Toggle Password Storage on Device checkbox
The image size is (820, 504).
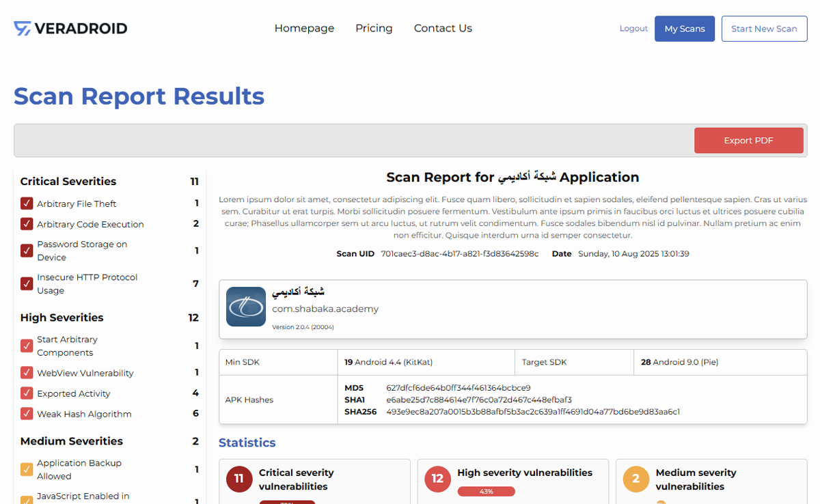pos(26,251)
